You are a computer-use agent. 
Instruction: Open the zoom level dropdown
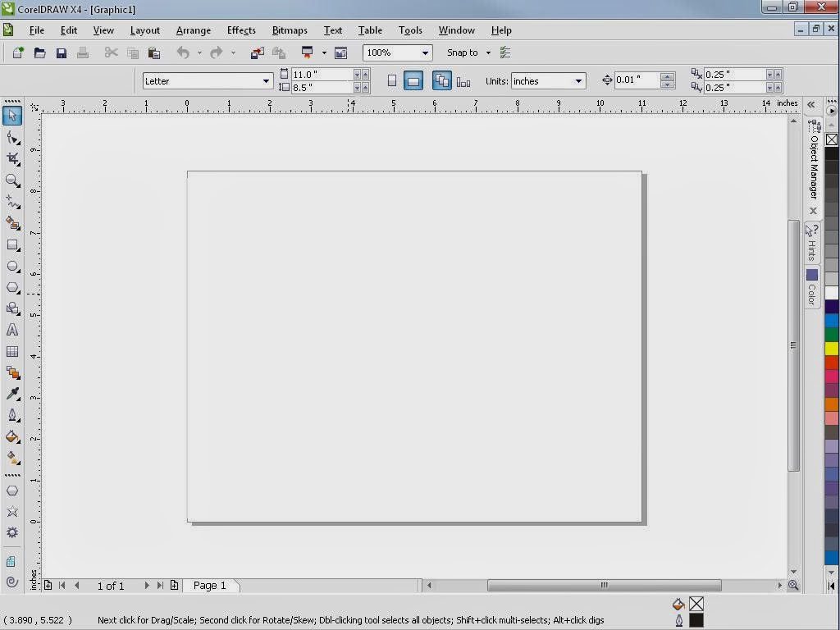425,52
